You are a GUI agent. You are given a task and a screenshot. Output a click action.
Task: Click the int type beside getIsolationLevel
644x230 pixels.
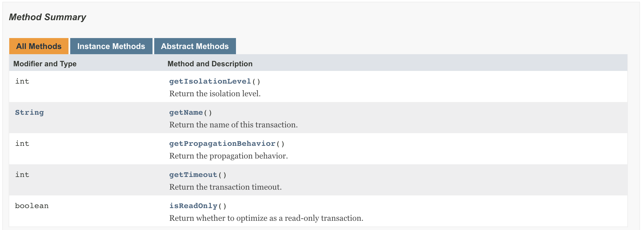pyautogui.click(x=22, y=81)
